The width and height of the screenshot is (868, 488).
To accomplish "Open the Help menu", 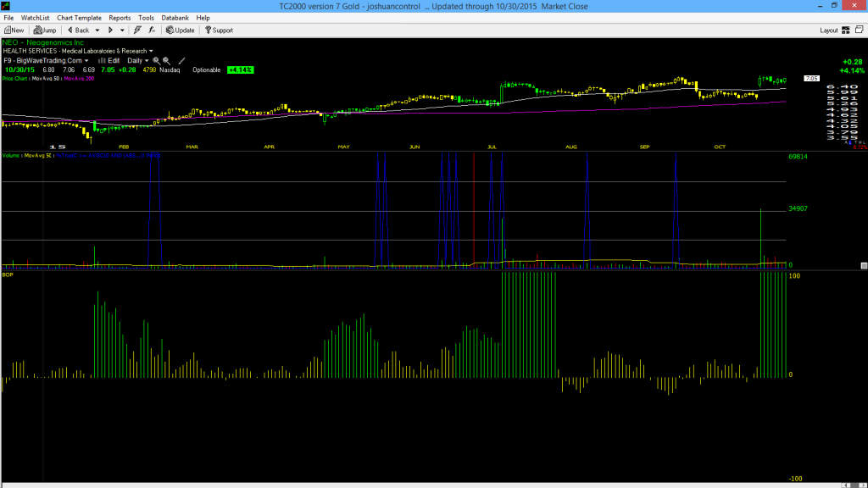I will click(x=203, y=18).
